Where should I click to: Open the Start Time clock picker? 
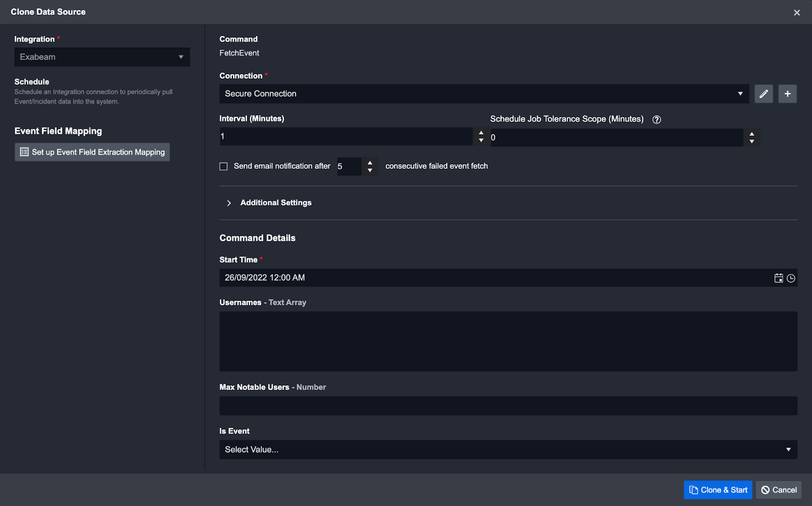[791, 278]
